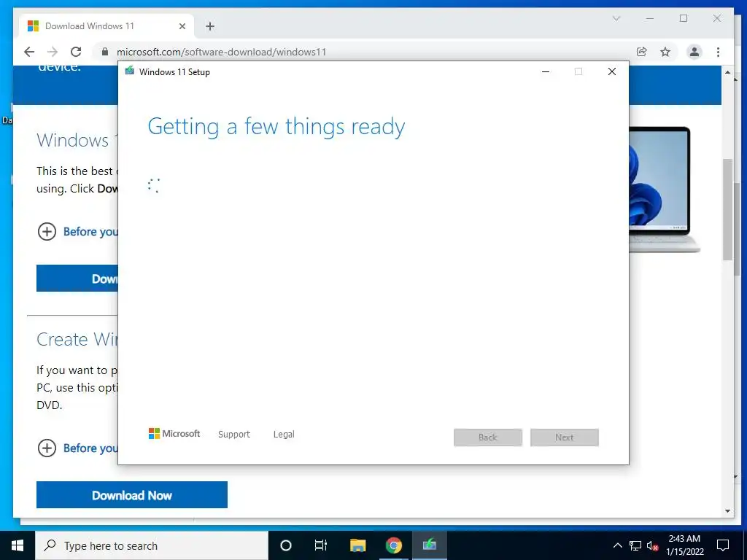Open the notification center icon

coord(723,545)
